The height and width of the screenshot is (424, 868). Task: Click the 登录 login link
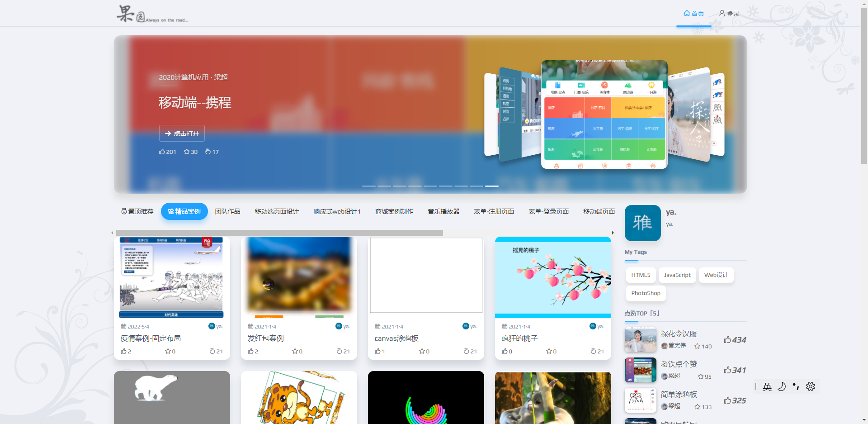tap(729, 14)
